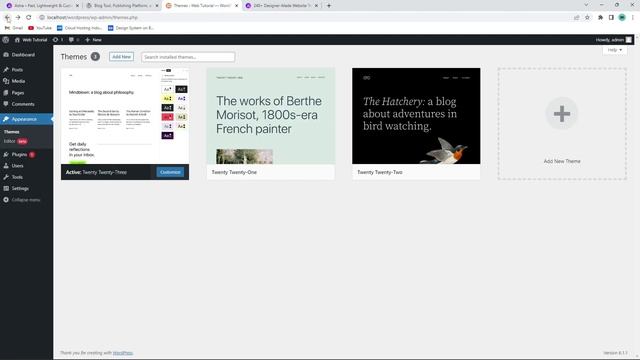Image resolution: width=640 pixels, height=360 pixels.
Task: Open the Howdy, admin account menu
Action: (613, 40)
